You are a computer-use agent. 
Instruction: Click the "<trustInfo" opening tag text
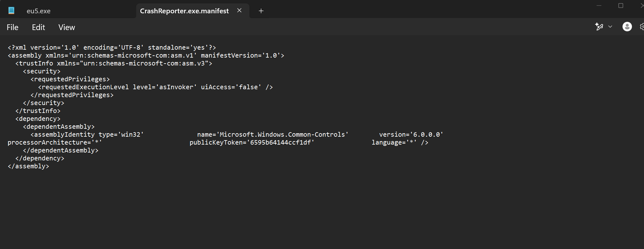[x=34, y=63]
